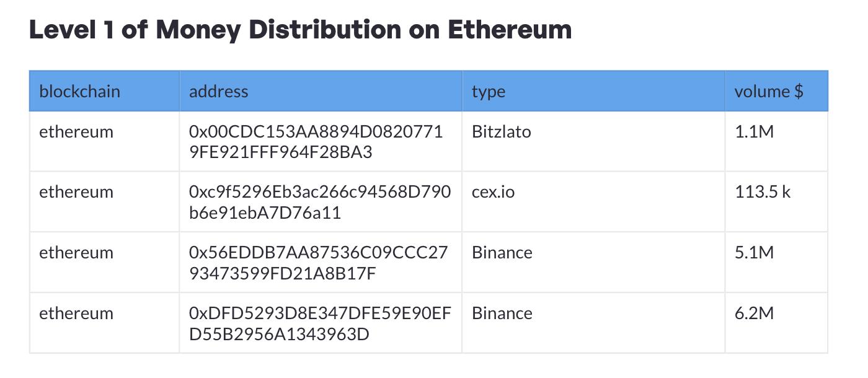Click the Binance cell with 6.2M volume
This screenshot has height=378, width=868.
point(502,314)
